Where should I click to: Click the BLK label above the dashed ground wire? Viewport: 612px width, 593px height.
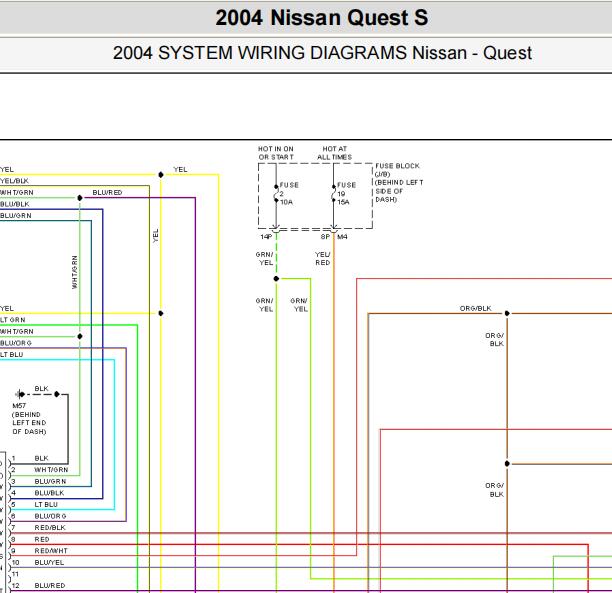point(41,388)
